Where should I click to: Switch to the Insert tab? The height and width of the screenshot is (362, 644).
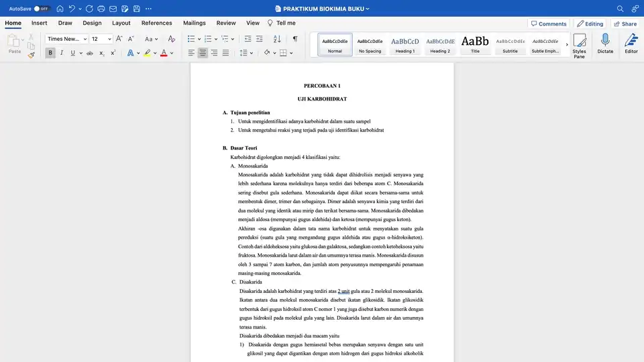click(40, 23)
